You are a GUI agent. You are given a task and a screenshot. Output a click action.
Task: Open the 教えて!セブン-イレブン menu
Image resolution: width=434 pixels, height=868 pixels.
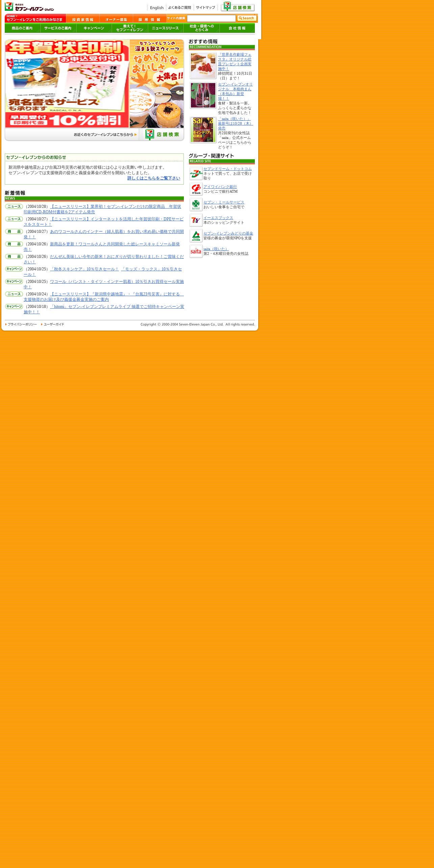point(130,28)
